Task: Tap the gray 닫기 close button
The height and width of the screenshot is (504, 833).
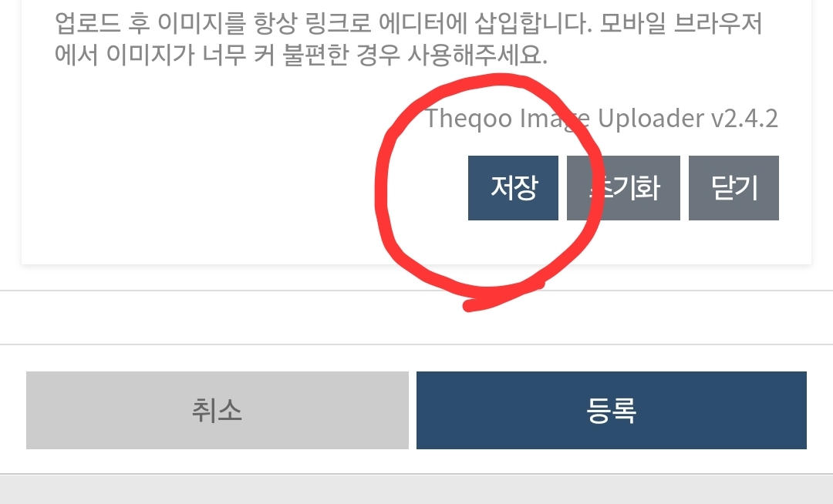Action: click(734, 188)
